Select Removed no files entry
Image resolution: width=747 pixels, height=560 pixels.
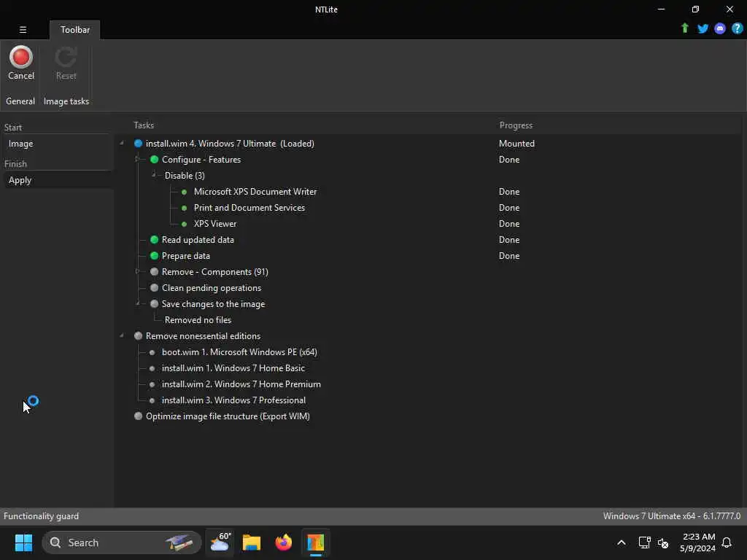point(198,320)
